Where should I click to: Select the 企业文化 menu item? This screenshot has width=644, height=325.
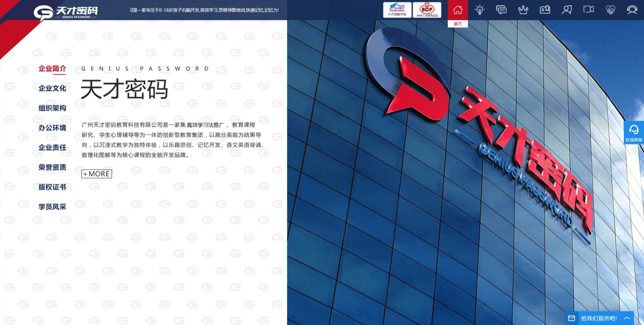tap(52, 88)
